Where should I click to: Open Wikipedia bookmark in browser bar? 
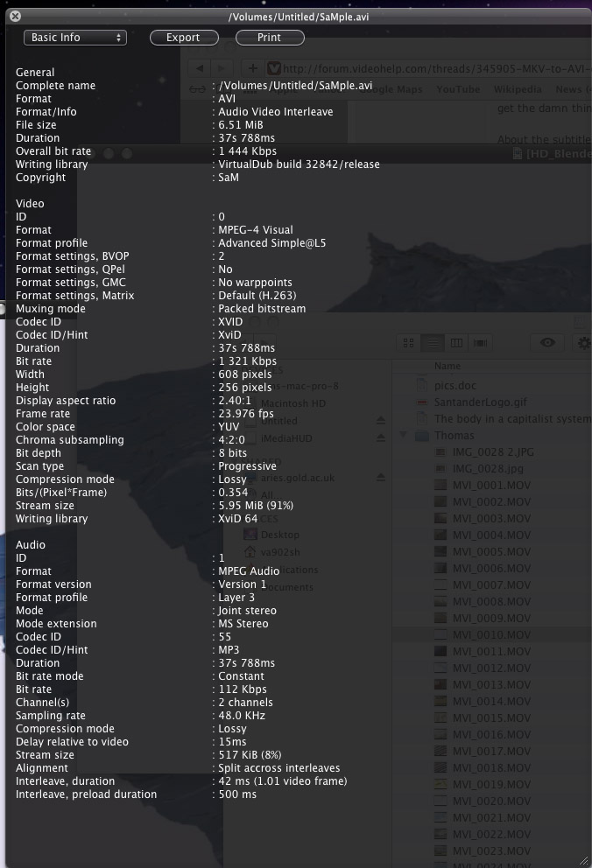(x=518, y=89)
